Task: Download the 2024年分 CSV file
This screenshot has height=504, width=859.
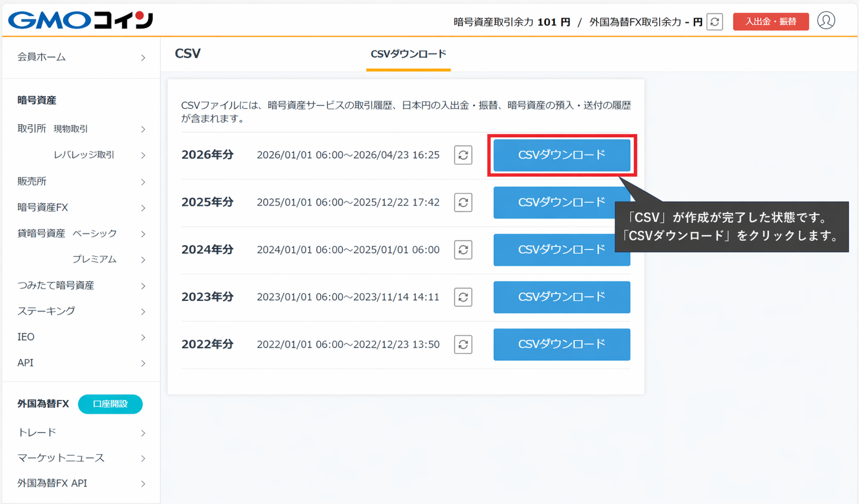Action: [x=561, y=250]
